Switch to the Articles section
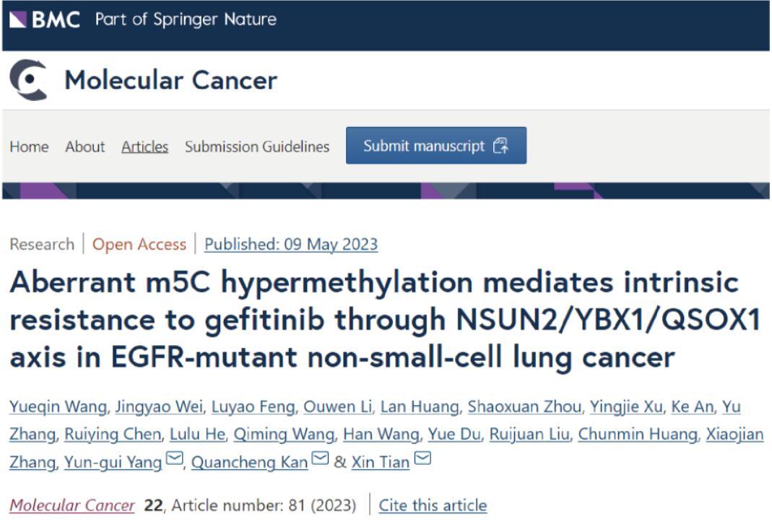This screenshot has width=772, height=532. [x=144, y=146]
